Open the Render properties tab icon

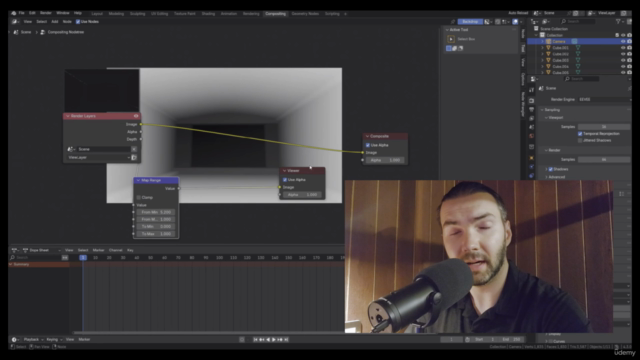point(531,100)
